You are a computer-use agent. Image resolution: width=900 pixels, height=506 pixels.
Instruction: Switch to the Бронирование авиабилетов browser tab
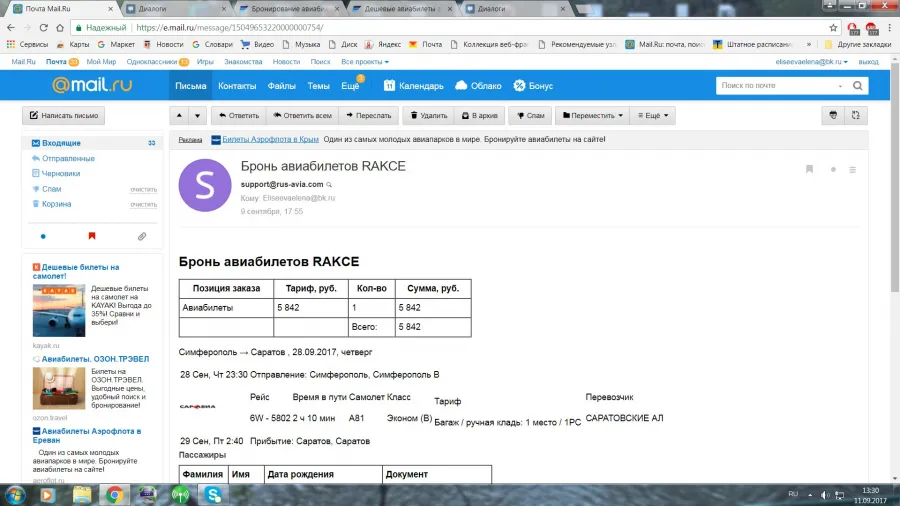coord(289,9)
